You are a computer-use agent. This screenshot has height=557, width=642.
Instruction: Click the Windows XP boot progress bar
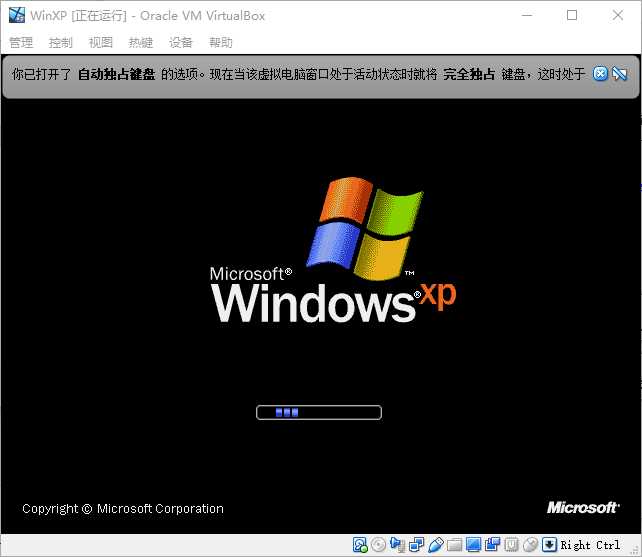pos(319,412)
